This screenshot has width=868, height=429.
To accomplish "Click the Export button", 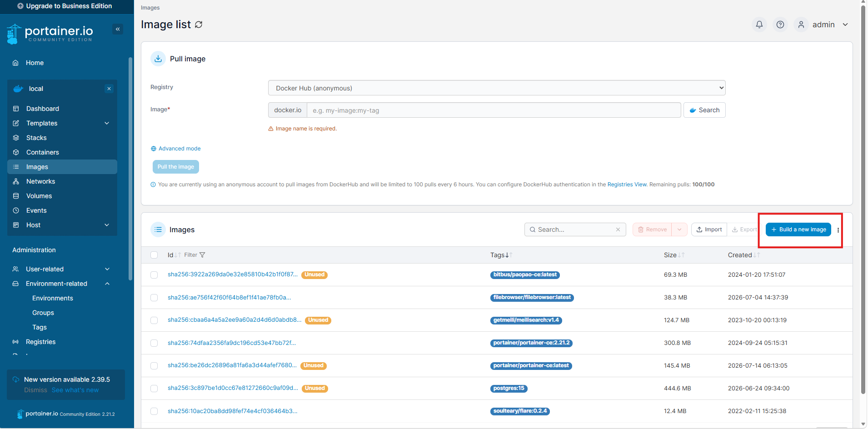I will (744, 229).
